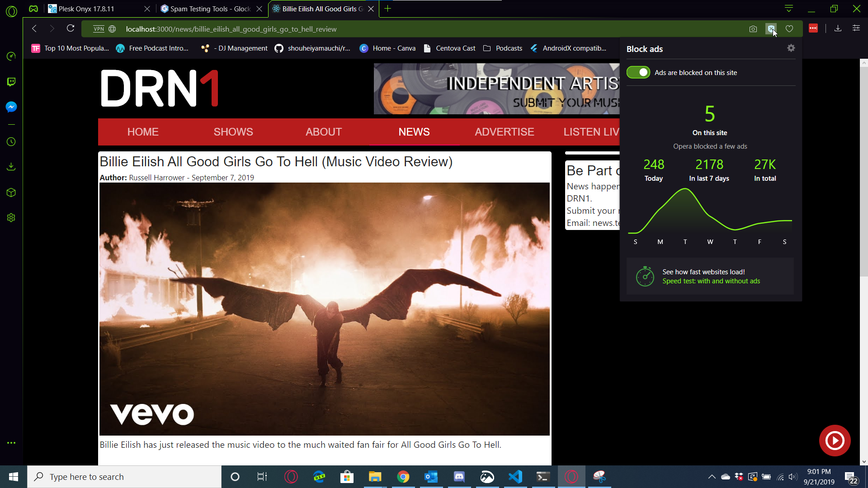Screen dimensions: 868x488
Task: Open Block ads settings gear
Action: (x=791, y=48)
